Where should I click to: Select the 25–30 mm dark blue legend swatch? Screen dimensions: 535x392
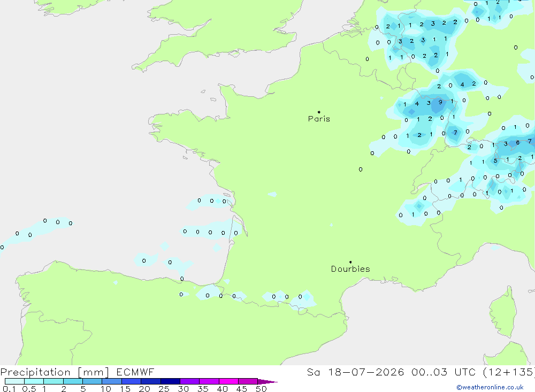170,381
